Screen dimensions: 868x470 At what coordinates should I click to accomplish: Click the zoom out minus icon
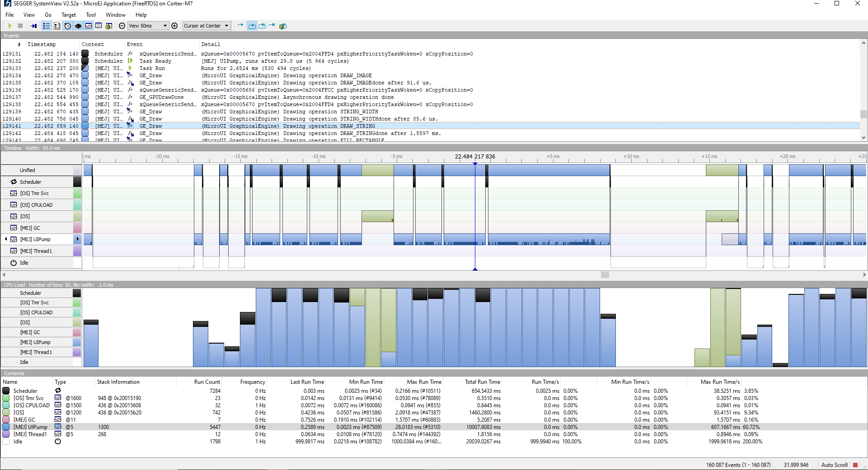[x=122, y=26]
